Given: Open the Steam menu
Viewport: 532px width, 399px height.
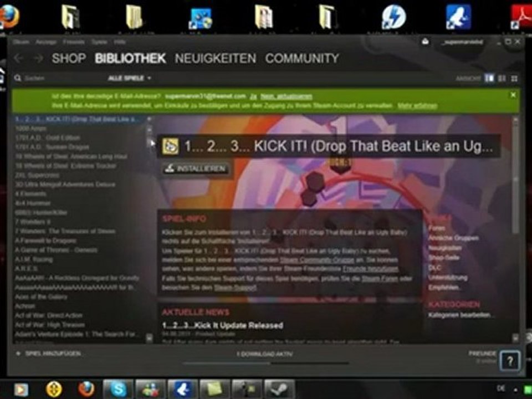Looking at the screenshot, I should [x=21, y=42].
